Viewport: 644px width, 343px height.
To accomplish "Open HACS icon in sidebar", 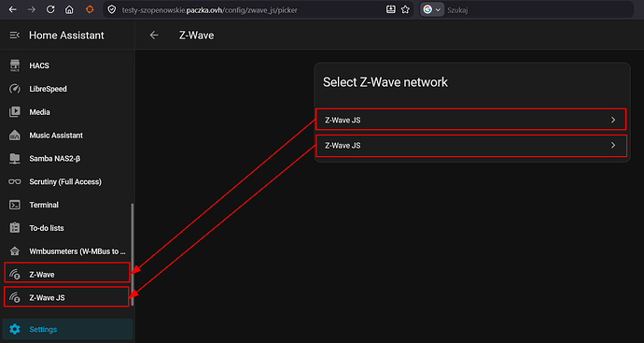I will (15, 65).
